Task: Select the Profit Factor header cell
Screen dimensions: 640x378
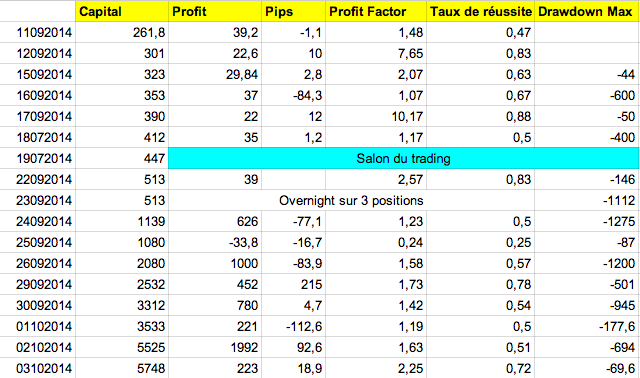Action: tap(376, 11)
